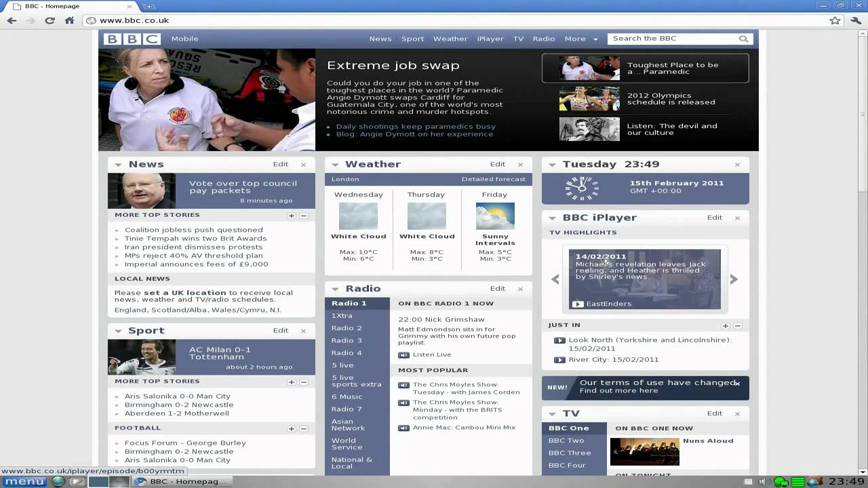Edit the Weather module
868x488 pixels.
[x=498, y=164]
